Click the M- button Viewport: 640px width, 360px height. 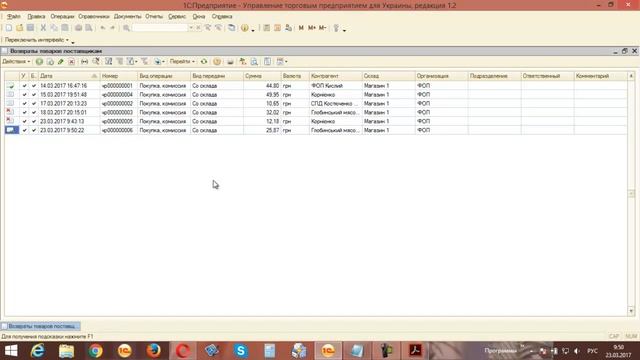tap(322, 28)
